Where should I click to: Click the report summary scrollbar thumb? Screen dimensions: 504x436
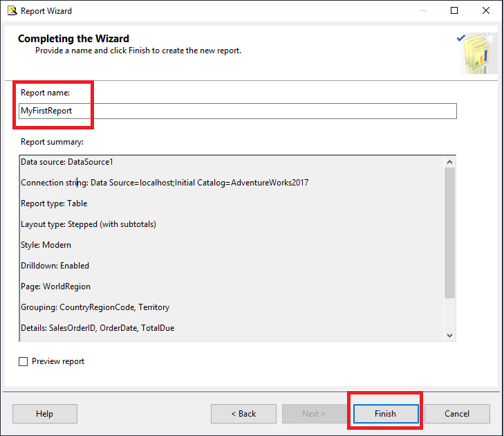(x=449, y=233)
